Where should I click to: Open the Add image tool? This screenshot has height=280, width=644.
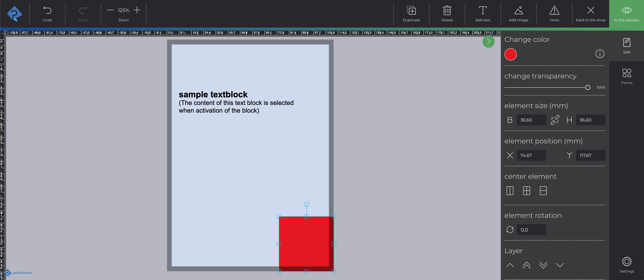point(519,14)
